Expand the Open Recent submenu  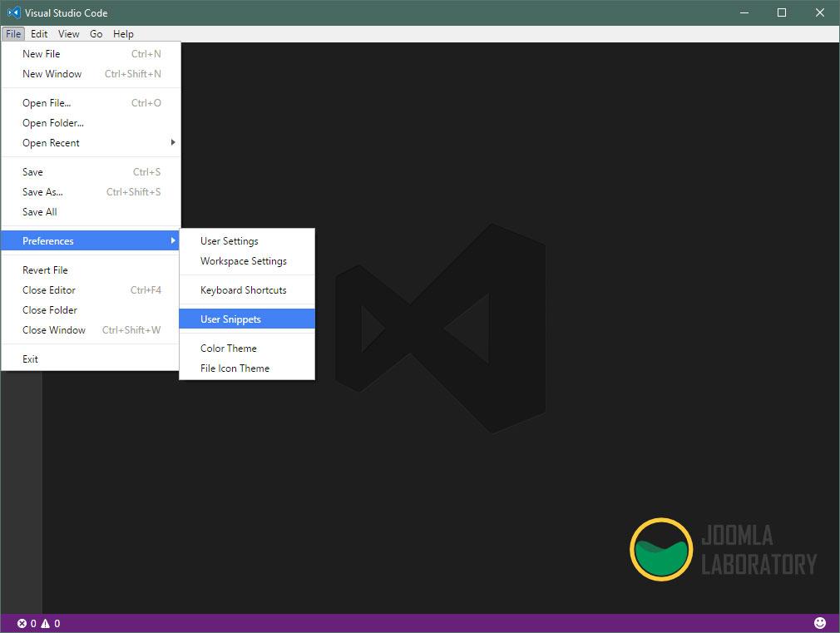point(91,142)
